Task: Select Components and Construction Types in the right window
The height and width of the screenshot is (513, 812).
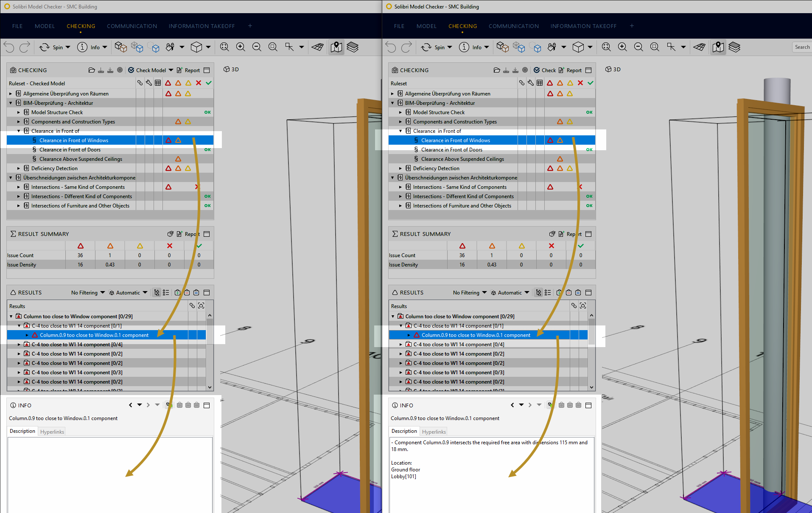Action: pyautogui.click(x=492, y=121)
